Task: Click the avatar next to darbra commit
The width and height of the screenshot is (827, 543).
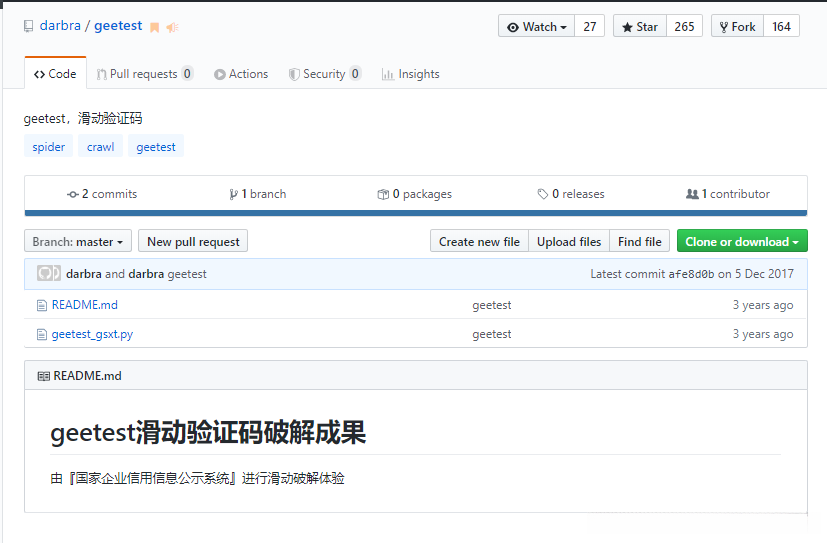Action: 49,274
